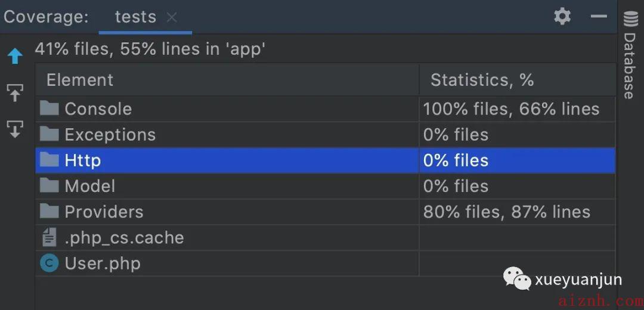Click the downward arrow tray icon
This screenshot has width=644, height=310.
click(15, 129)
